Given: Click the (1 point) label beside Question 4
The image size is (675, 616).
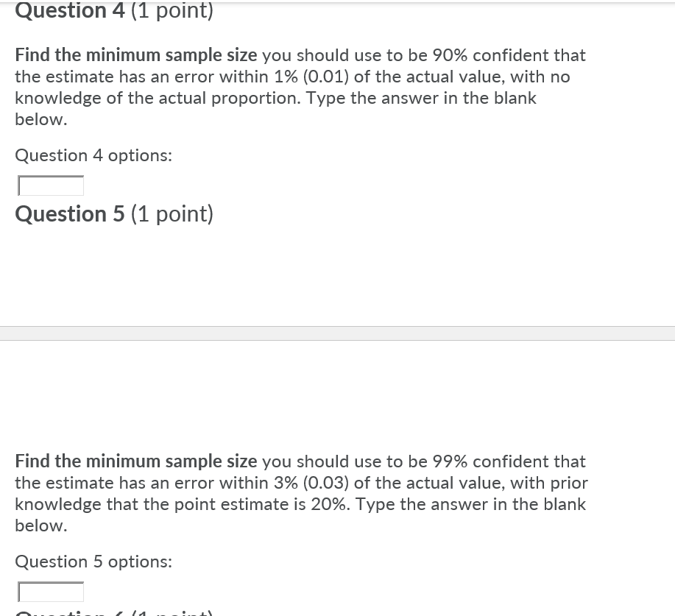Looking at the screenshot, I should click(171, 11).
